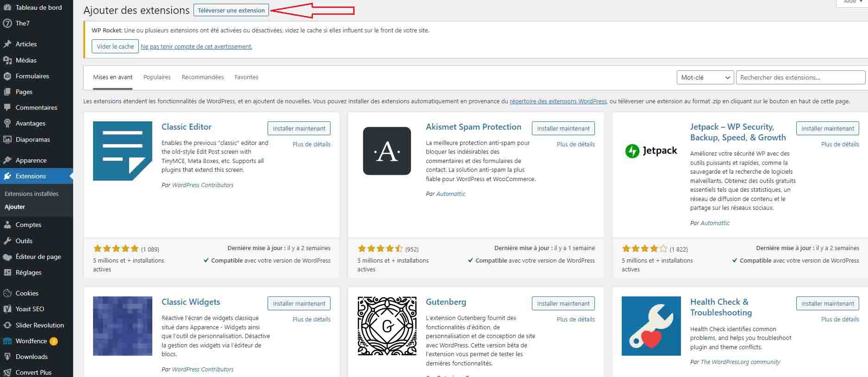This screenshot has height=377, width=868.
Task: Click the Diaporamas slideshow icon
Action: coord(7,139)
